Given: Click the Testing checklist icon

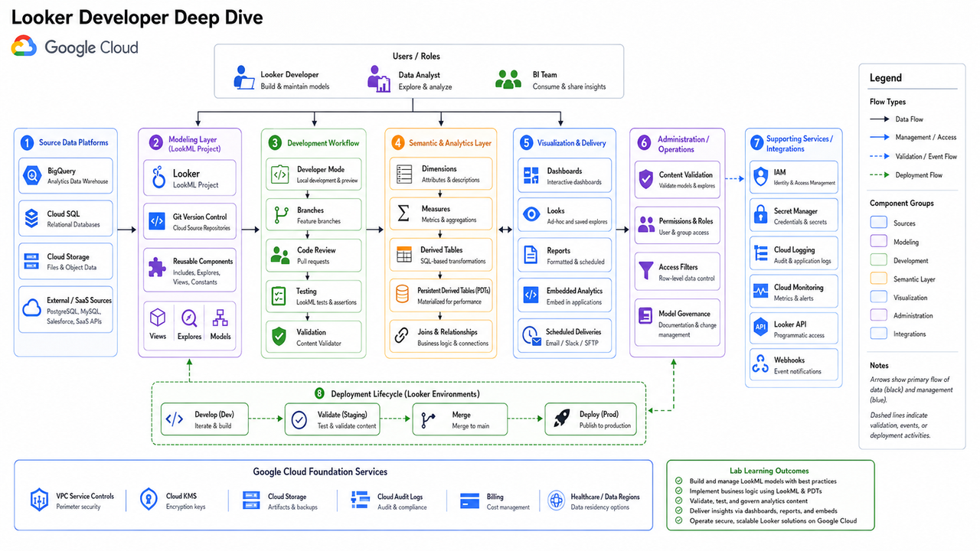Looking at the screenshot, I should pyautogui.click(x=279, y=296).
